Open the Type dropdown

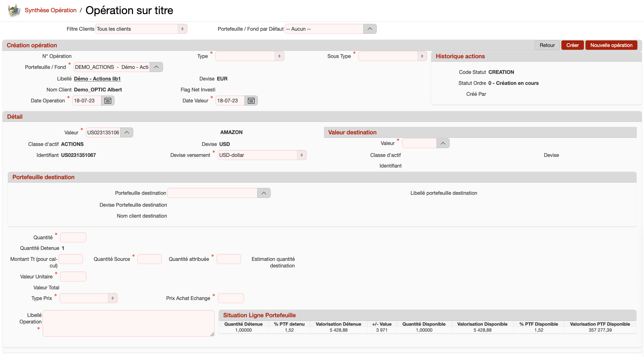pyautogui.click(x=250, y=56)
